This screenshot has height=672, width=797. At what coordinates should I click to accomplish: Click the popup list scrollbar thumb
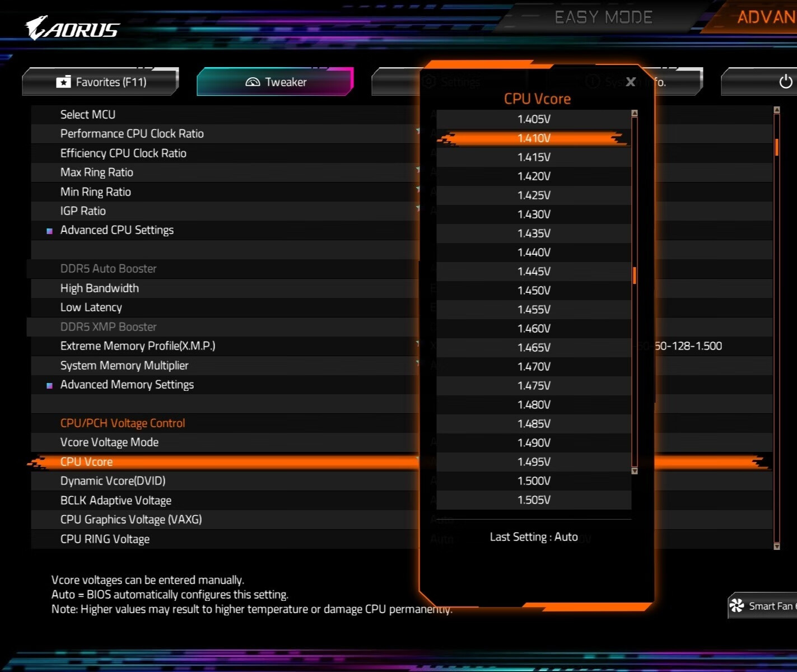tap(635, 276)
